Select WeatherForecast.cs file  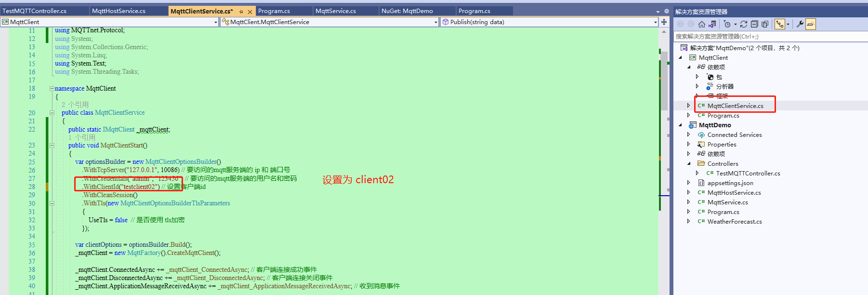coord(735,221)
